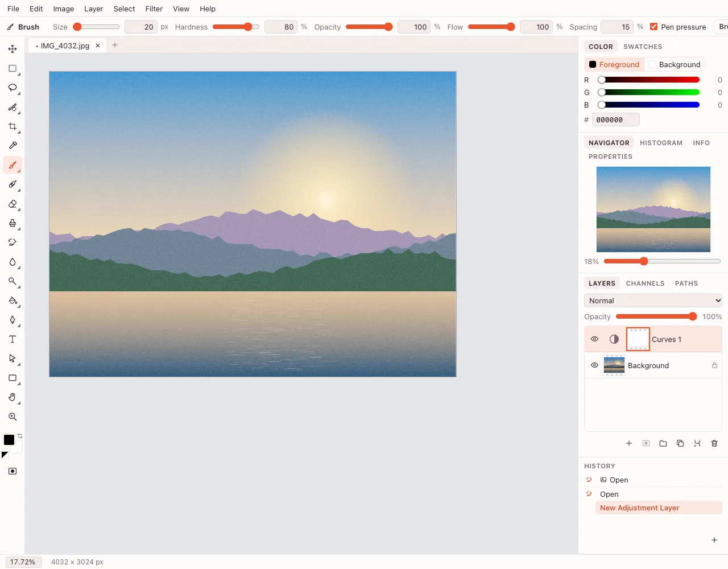This screenshot has width=728, height=569.
Task: Add a new layer with plus icon
Action: point(629,443)
